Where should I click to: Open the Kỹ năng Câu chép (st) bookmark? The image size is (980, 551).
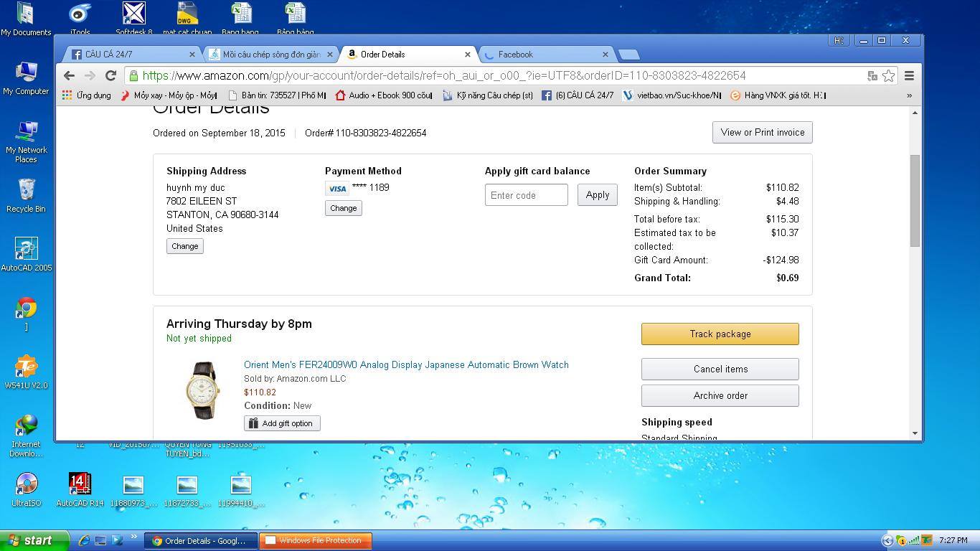point(488,95)
